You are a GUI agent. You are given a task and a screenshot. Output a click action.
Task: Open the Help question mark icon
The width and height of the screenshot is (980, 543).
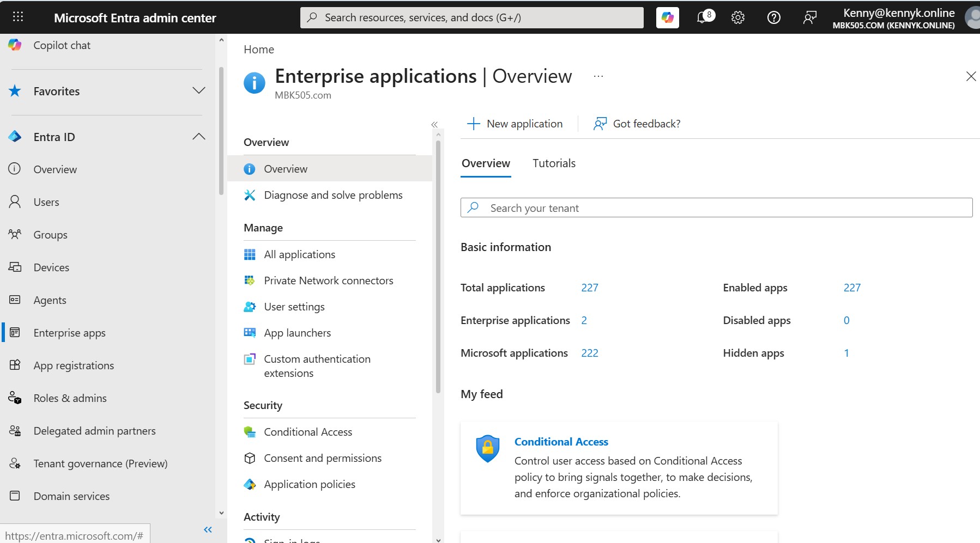[773, 17]
